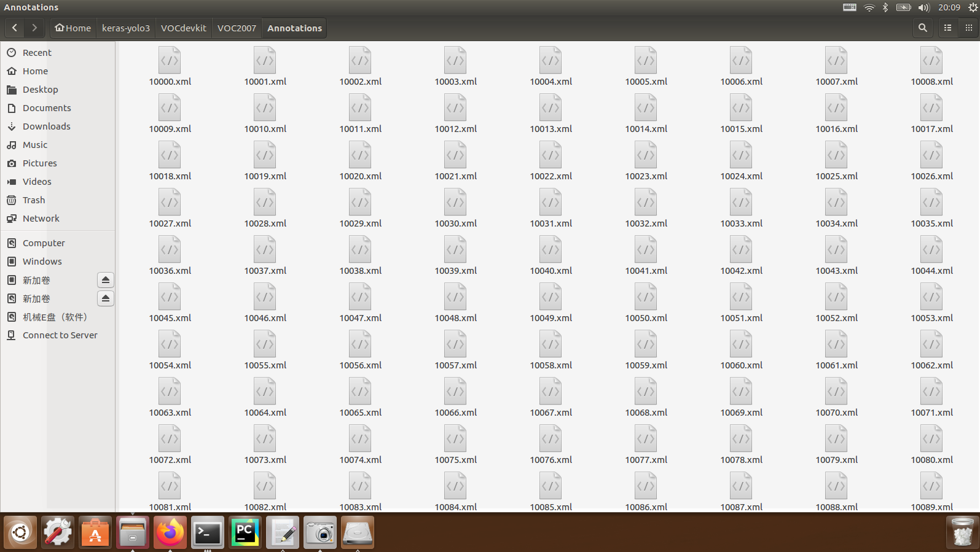Open Videos from the sidebar
980x552 pixels.
click(58, 182)
